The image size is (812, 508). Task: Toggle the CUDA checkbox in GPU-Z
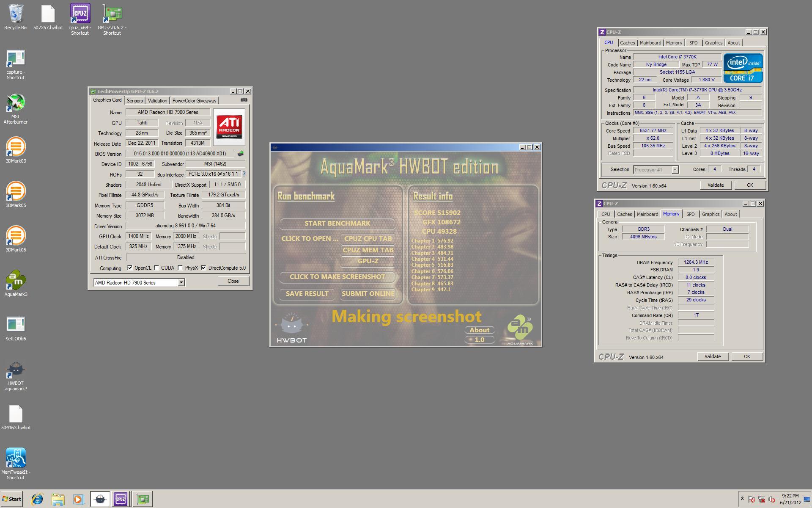156,268
